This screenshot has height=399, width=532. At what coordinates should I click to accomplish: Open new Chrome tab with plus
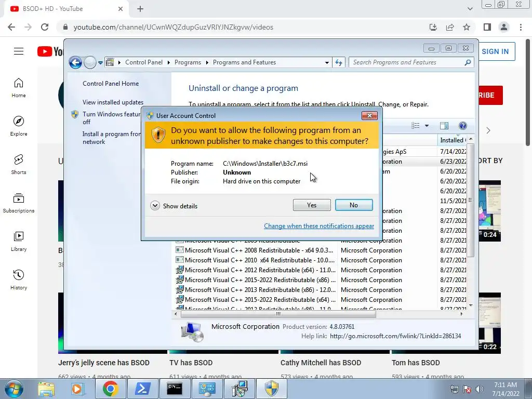click(140, 9)
